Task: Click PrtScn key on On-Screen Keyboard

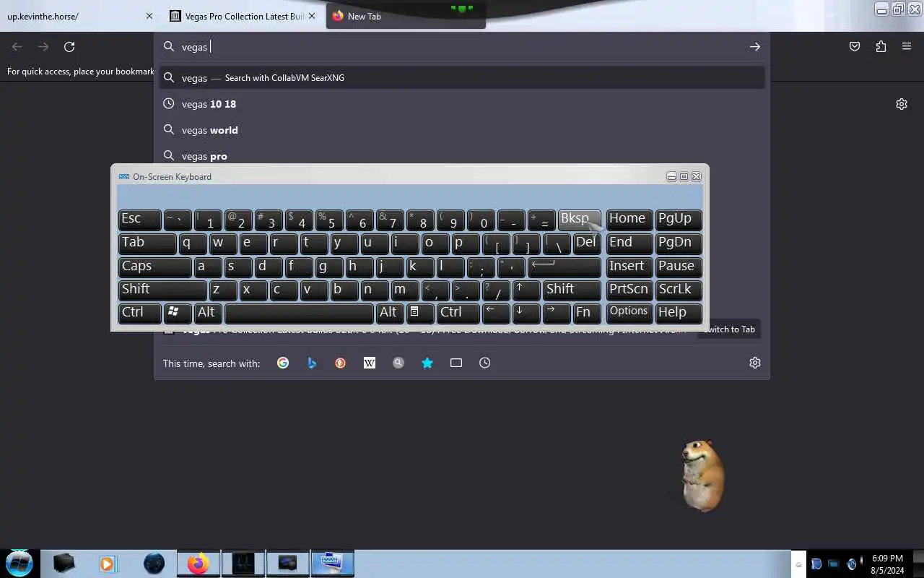Action: click(x=629, y=290)
